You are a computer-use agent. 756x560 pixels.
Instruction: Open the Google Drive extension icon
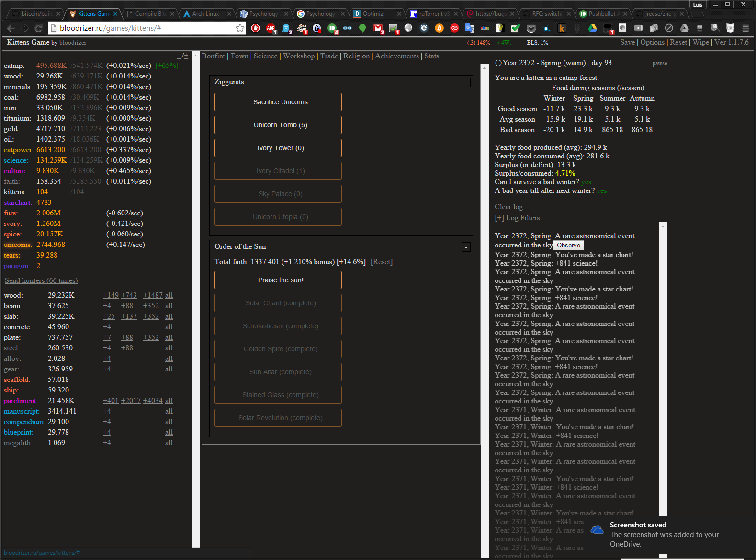tap(592, 28)
